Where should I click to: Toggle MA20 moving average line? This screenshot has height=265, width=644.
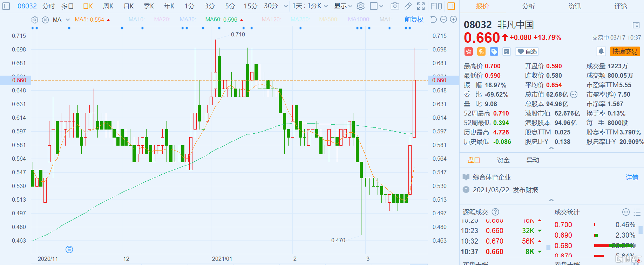[x=162, y=20]
